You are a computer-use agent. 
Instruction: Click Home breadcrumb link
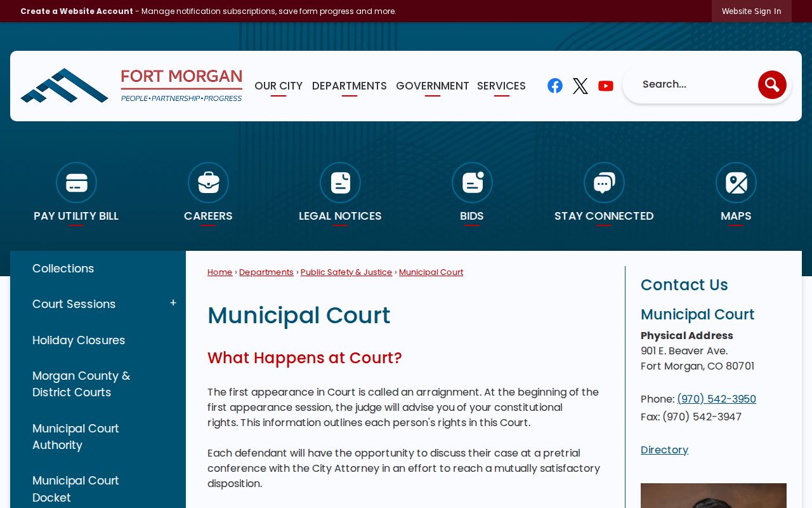click(219, 272)
